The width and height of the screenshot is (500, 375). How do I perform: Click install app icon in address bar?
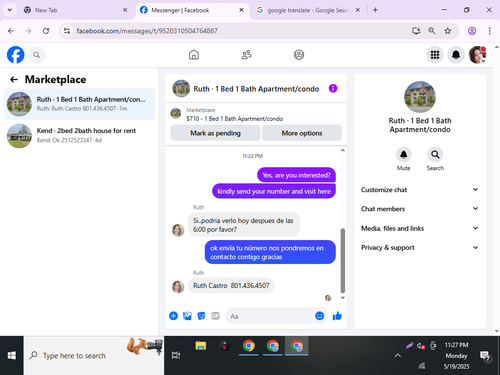point(416,31)
